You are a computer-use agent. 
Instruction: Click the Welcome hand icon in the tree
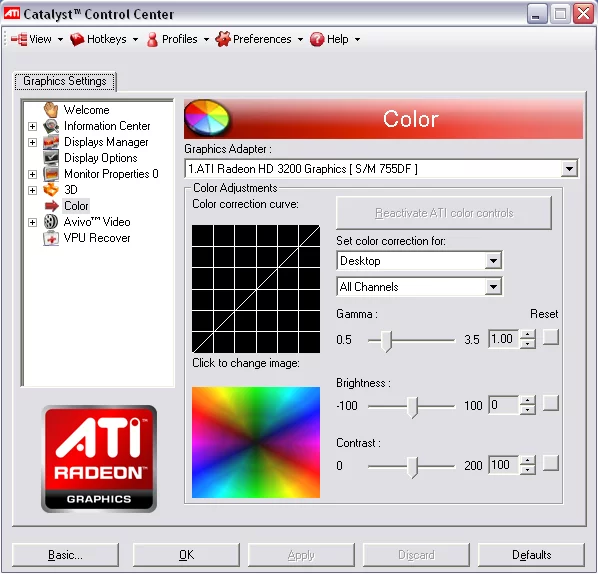(x=50, y=110)
